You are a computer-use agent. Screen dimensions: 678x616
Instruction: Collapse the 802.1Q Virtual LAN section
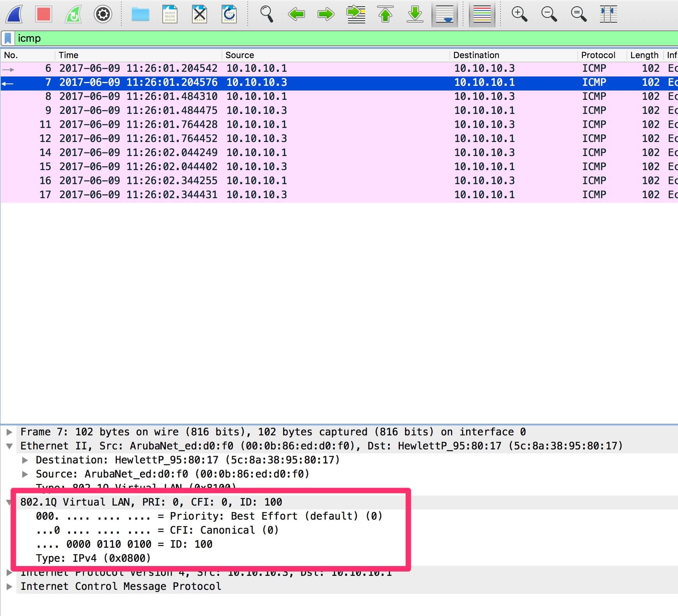click(9, 502)
